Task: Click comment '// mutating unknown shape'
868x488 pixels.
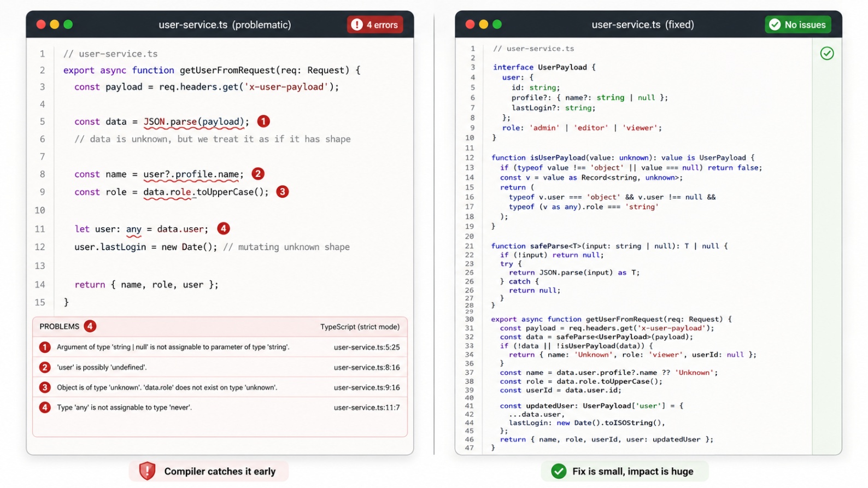Action: click(286, 247)
